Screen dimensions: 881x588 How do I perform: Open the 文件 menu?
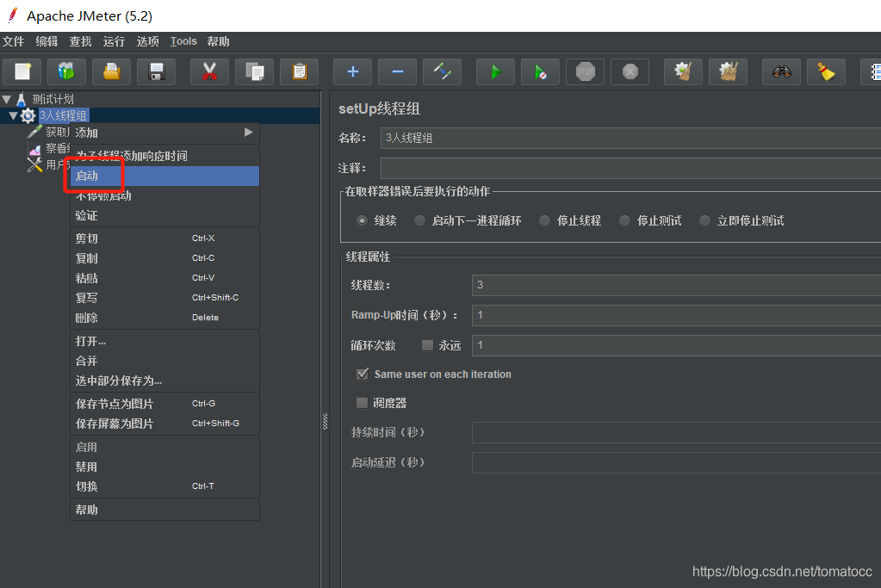pyautogui.click(x=14, y=41)
